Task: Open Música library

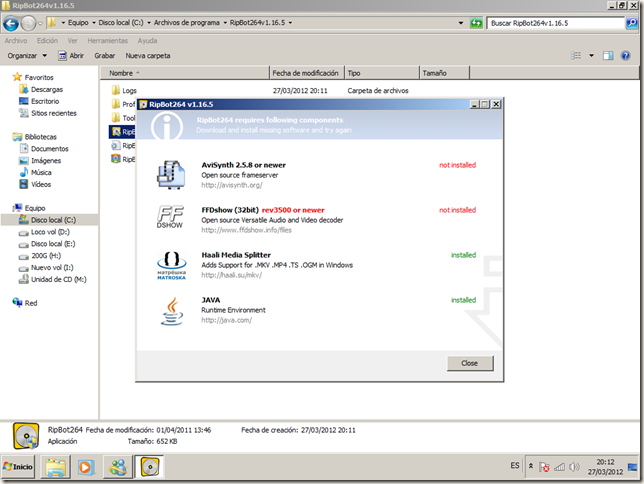Action: (x=35, y=173)
